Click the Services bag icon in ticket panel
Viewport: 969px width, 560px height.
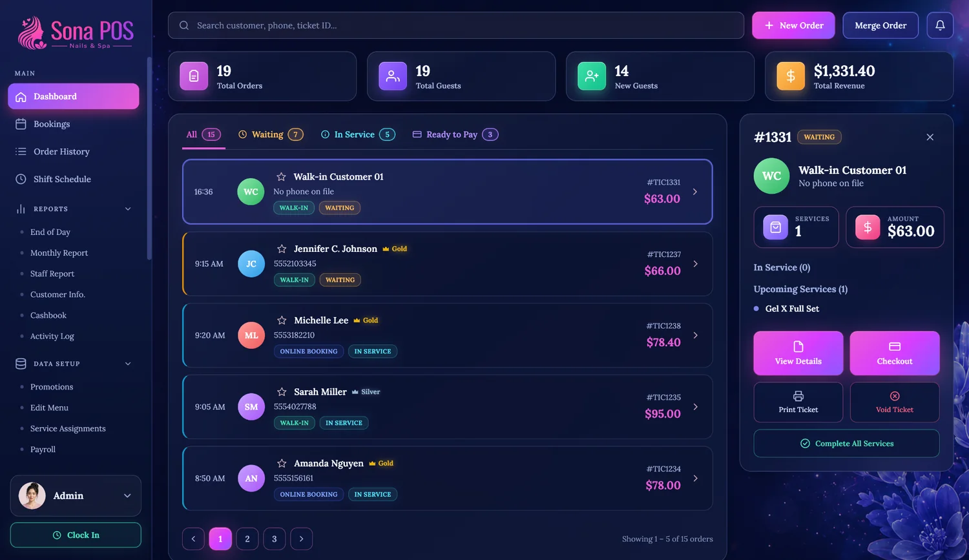point(776,227)
